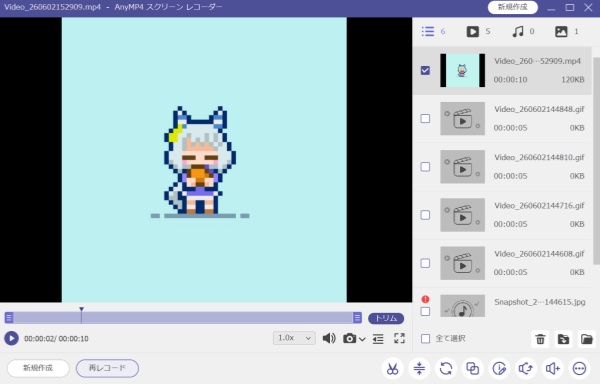Open the file converter circular-arrows tool
The width and height of the screenshot is (600, 384).
point(446,369)
